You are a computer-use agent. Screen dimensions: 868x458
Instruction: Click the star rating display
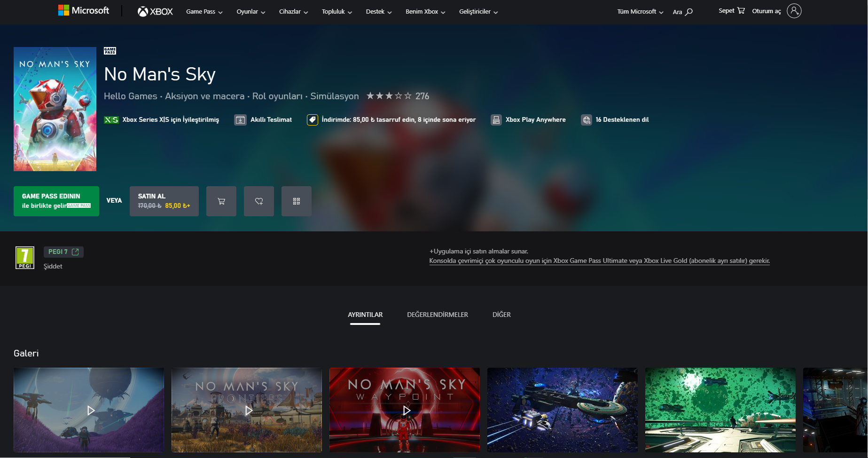coord(389,96)
